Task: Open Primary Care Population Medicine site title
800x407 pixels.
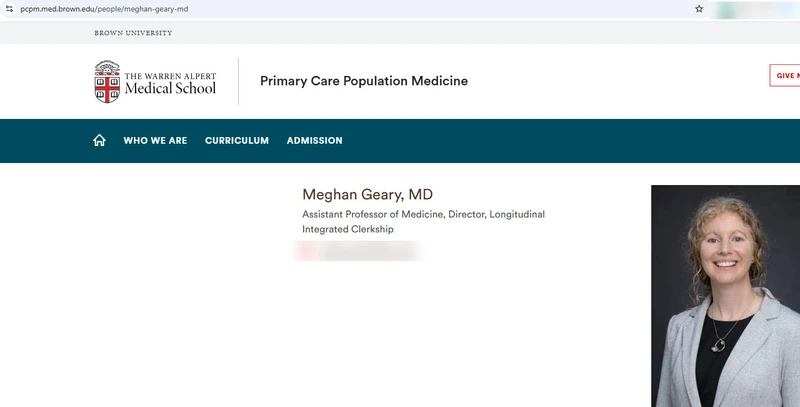Action: (x=364, y=81)
